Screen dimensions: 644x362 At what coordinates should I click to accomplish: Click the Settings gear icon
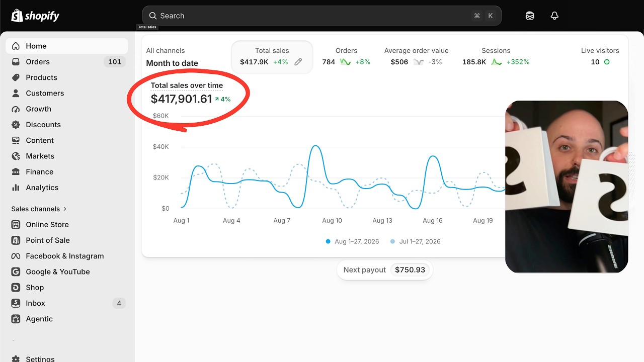(x=16, y=359)
